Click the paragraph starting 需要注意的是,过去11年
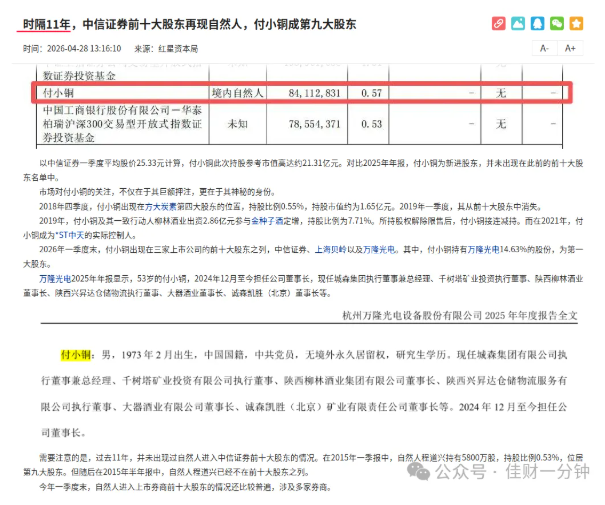 pos(303,464)
